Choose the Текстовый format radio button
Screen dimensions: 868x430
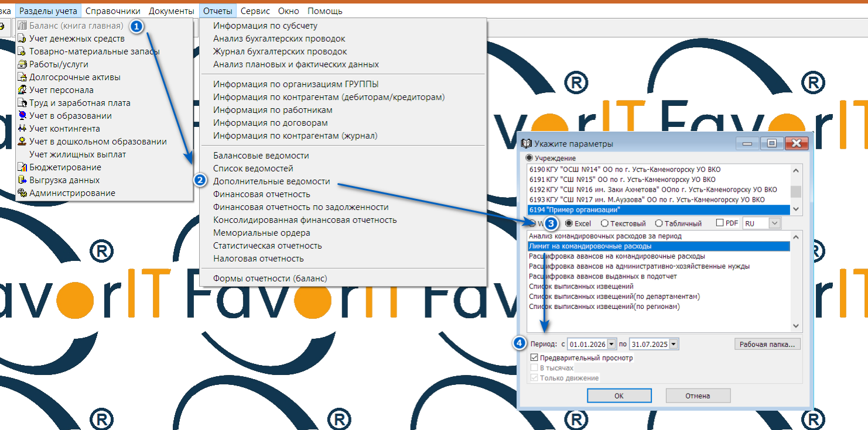(x=604, y=223)
